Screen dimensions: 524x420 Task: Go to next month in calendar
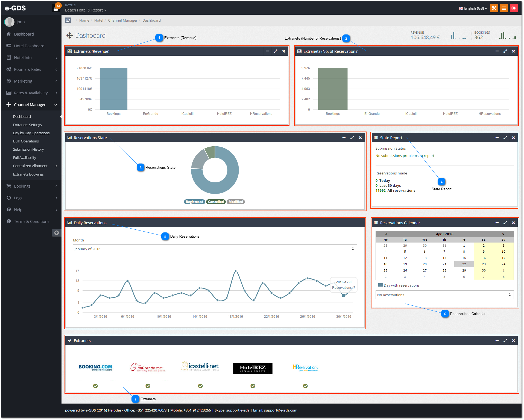click(503, 234)
